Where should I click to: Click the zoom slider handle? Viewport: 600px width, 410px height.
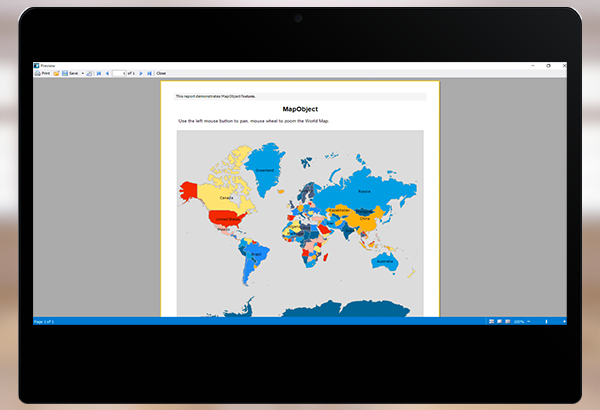546,321
